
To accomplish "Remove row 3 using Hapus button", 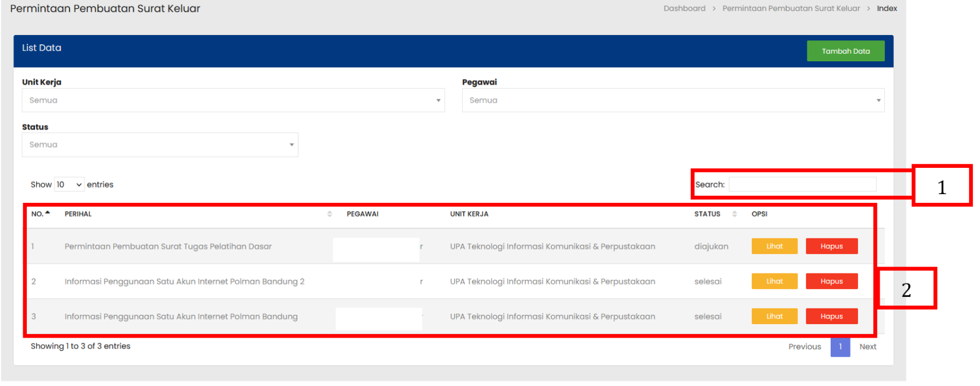I will [831, 317].
